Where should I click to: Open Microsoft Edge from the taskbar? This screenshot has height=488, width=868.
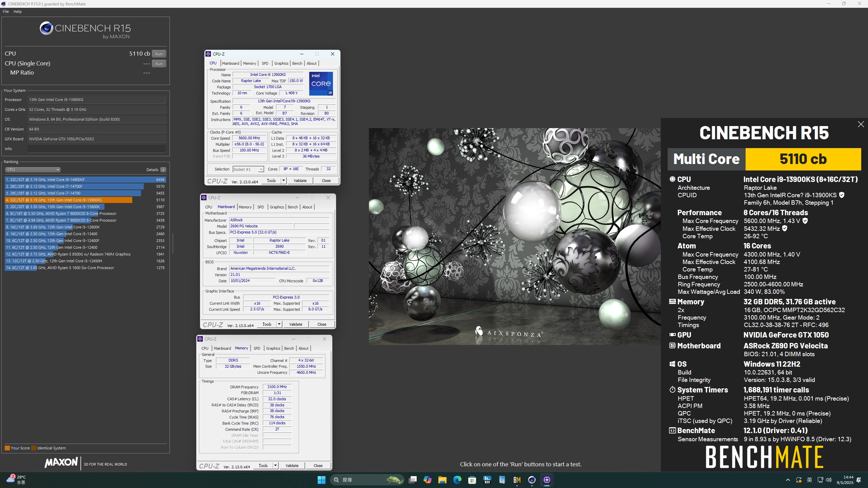tap(457, 480)
